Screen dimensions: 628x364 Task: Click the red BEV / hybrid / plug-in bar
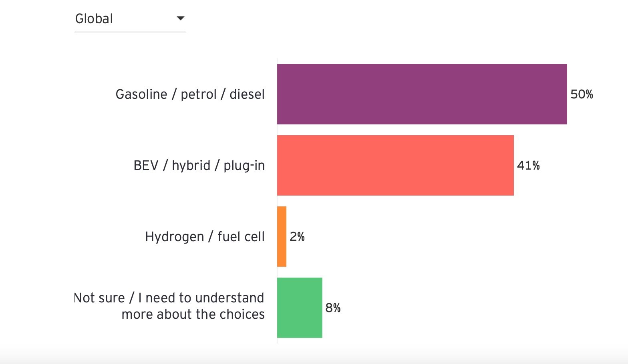pos(395,165)
